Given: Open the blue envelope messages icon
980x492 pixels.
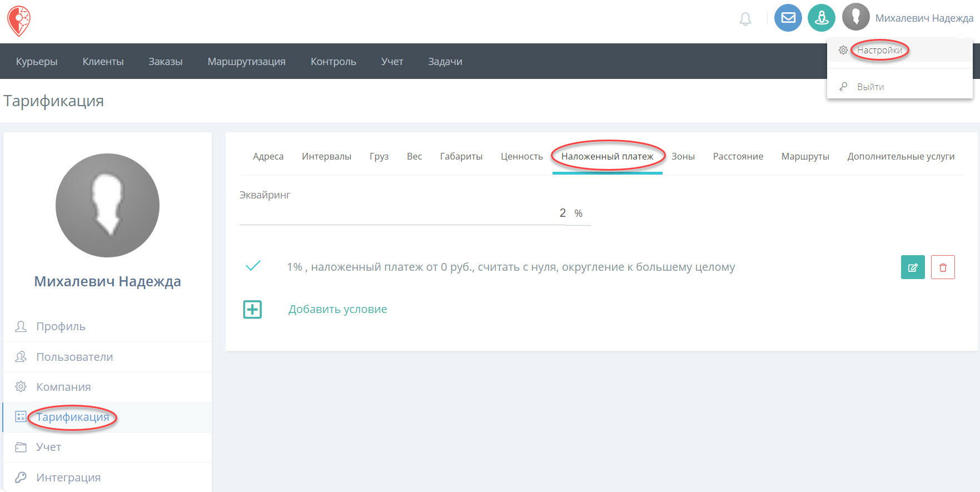Looking at the screenshot, I should [788, 18].
